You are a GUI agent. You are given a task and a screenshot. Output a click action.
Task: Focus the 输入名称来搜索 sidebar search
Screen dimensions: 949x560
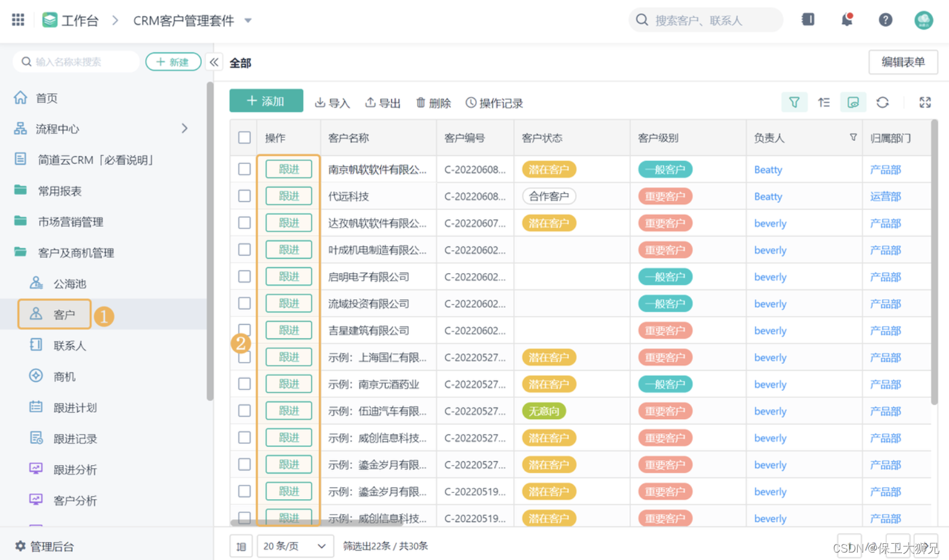[x=76, y=61]
